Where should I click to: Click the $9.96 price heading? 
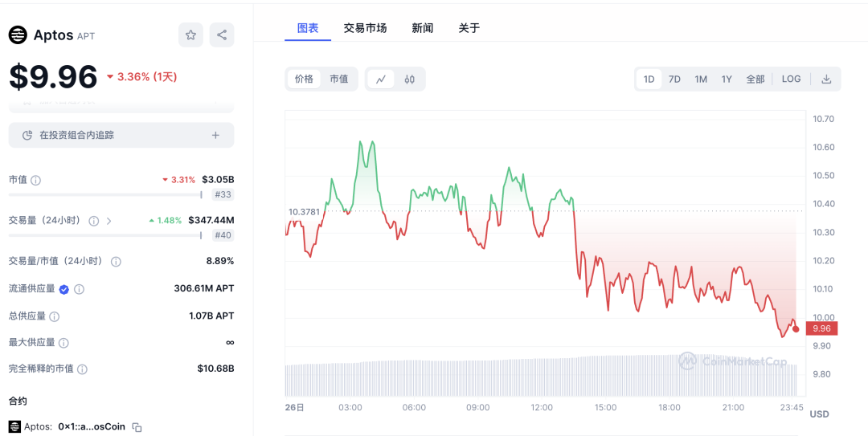pyautogui.click(x=53, y=77)
